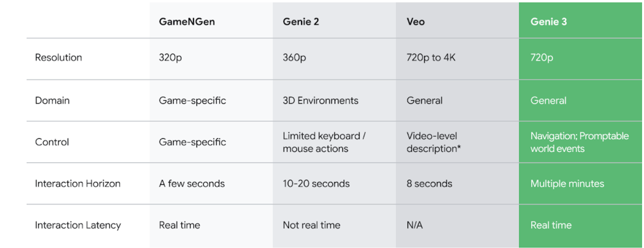Click the Video-level description* cell
Viewport: 644px width, 248px height.
click(434, 142)
